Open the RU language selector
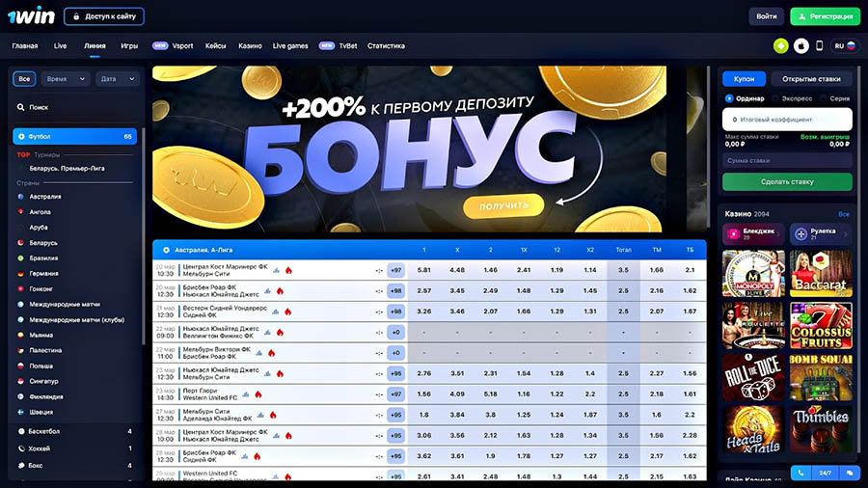 845,45
